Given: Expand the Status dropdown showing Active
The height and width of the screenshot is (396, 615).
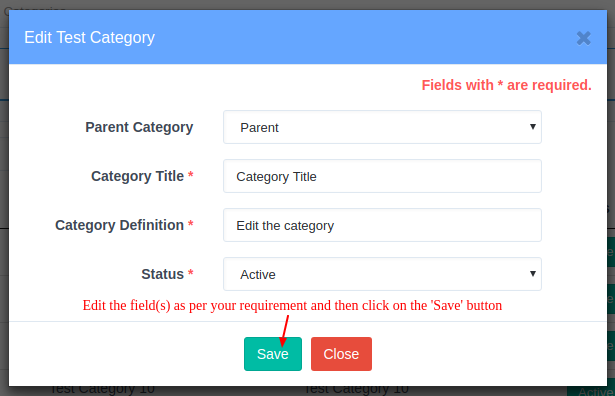Looking at the screenshot, I should click(x=382, y=274).
